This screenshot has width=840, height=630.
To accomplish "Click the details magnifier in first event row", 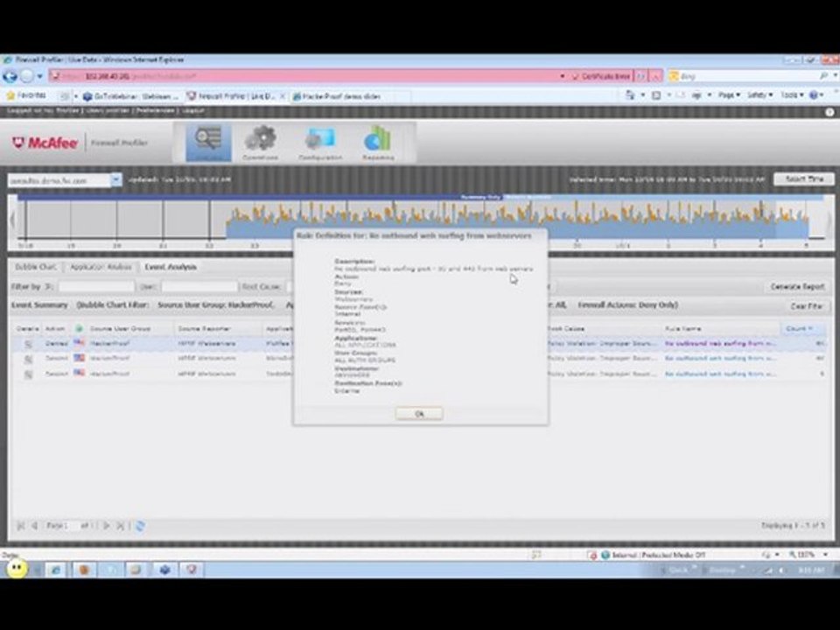I will coord(28,344).
